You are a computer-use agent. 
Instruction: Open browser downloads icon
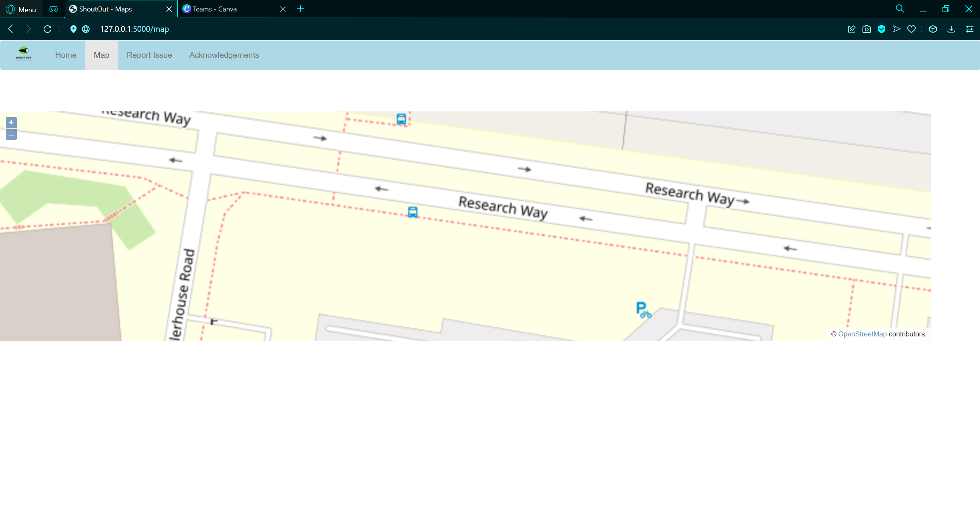click(951, 29)
